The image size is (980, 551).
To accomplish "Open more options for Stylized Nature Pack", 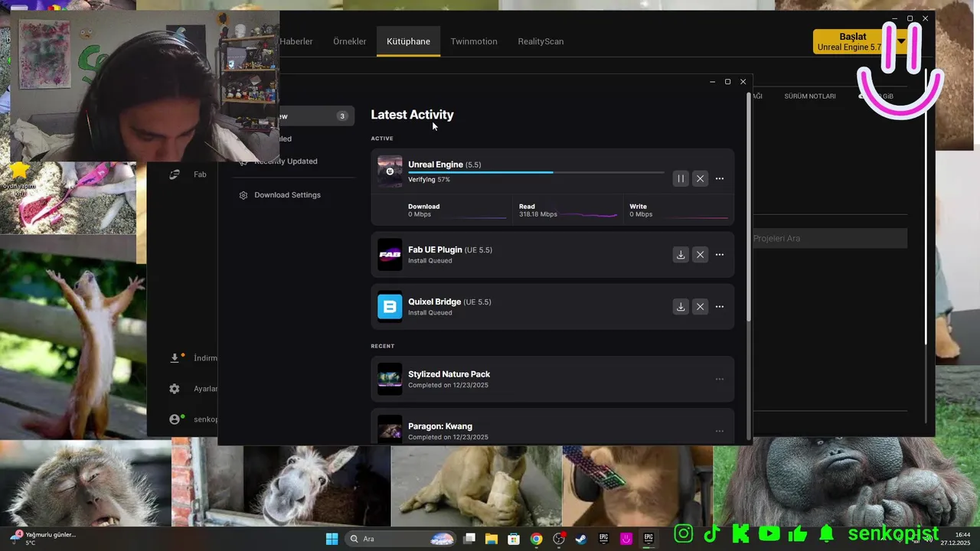I will coord(720,379).
